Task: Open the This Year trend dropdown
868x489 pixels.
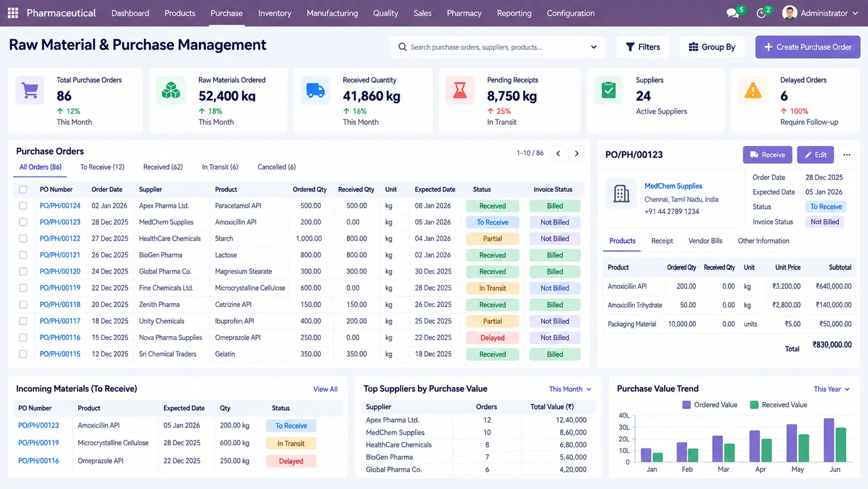Action: [832, 389]
